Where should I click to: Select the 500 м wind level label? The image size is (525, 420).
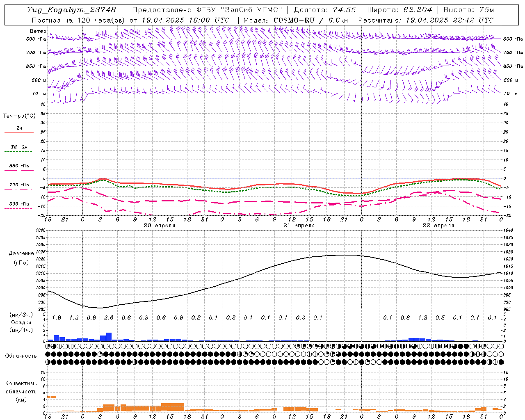39,80
